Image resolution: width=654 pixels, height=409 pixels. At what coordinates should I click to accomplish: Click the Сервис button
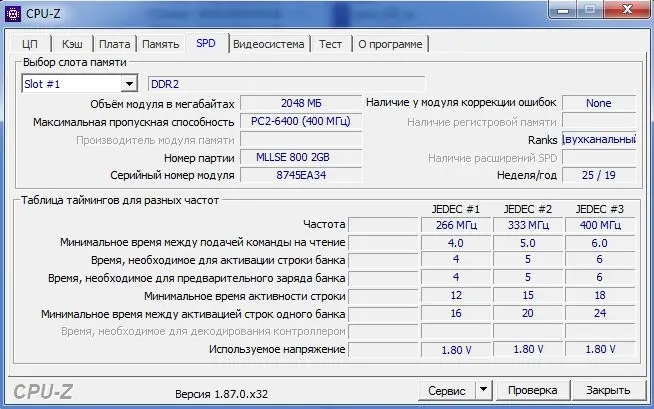[x=447, y=391]
